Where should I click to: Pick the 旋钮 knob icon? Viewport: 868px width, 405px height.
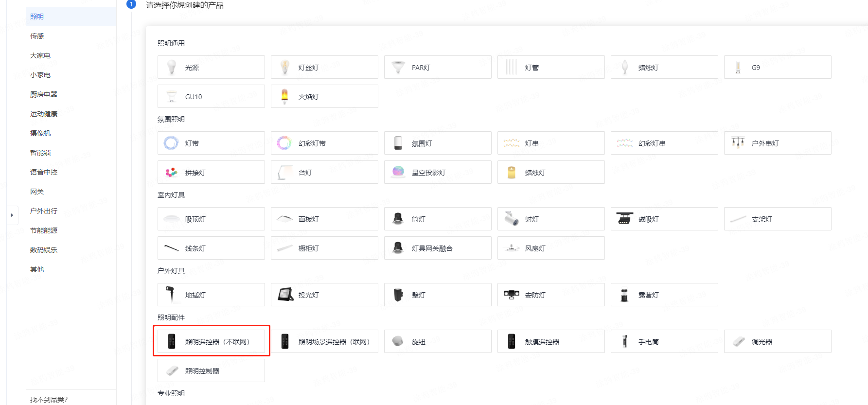click(x=398, y=341)
